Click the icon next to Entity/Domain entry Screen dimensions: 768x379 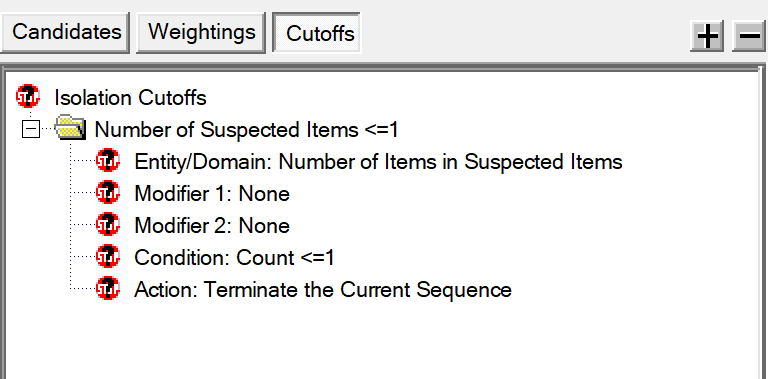coord(108,160)
